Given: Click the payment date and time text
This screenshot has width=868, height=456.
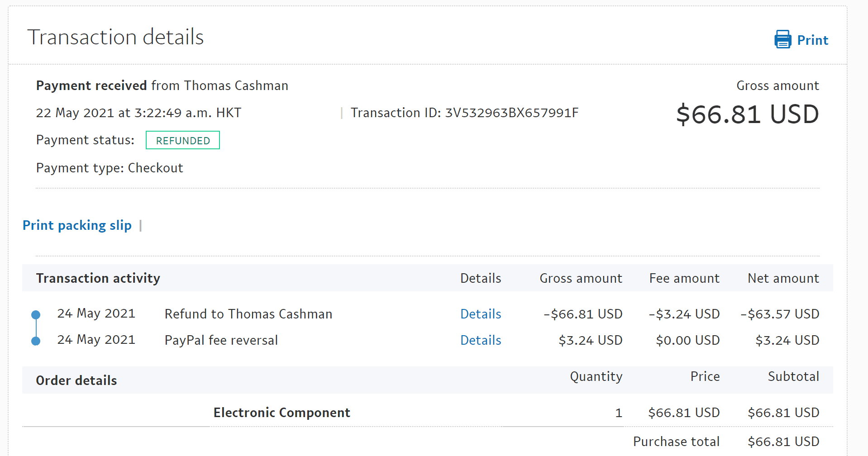Looking at the screenshot, I should (138, 113).
